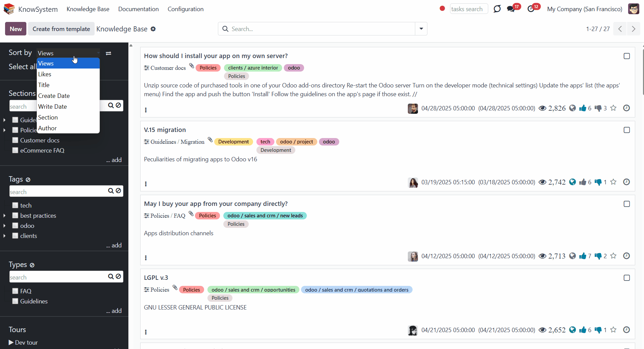Click the tasks search input field
This screenshot has height=349, width=644.
[x=469, y=9]
